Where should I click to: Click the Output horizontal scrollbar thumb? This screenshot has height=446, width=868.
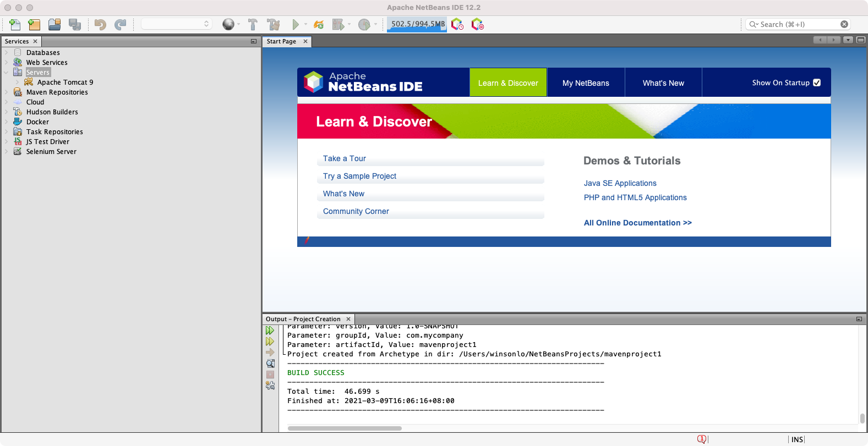click(x=345, y=428)
